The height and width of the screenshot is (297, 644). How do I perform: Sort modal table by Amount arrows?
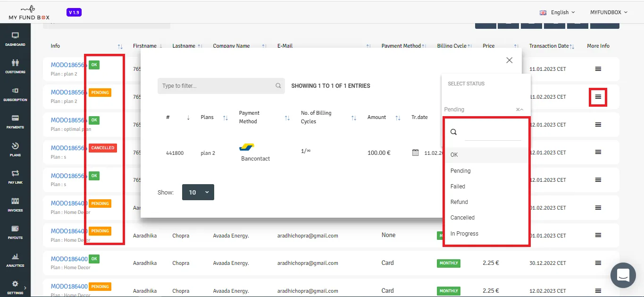click(x=398, y=118)
